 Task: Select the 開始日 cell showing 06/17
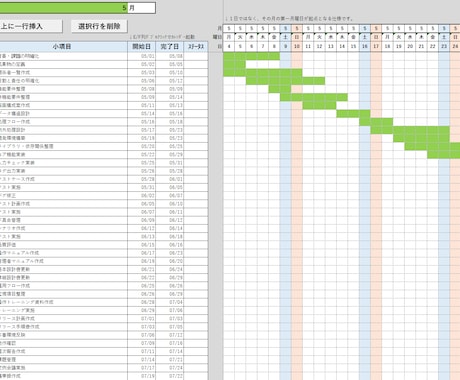pyautogui.click(x=141, y=253)
